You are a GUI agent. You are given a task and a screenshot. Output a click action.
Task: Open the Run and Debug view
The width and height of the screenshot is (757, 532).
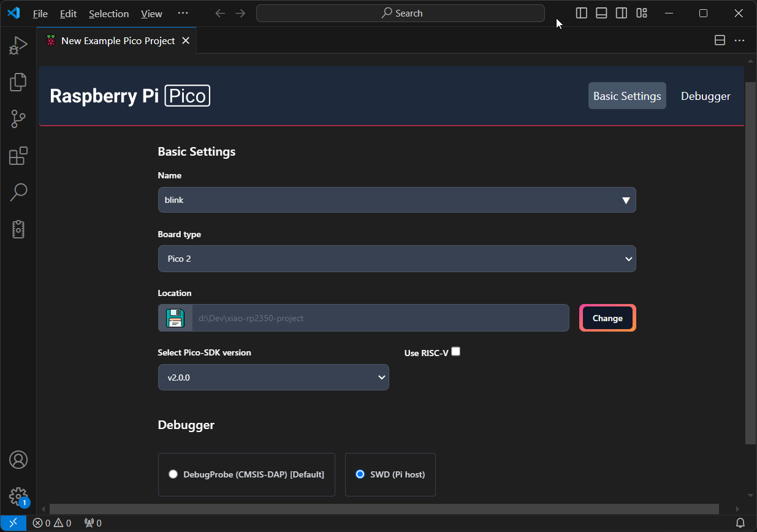(x=18, y=45)
